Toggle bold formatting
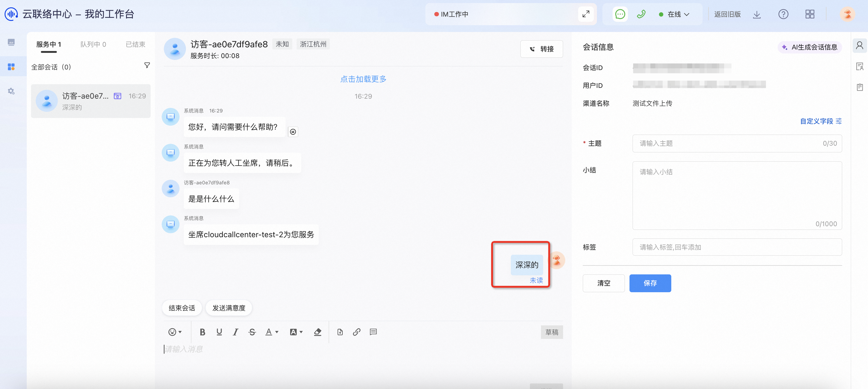Viewport: 868px width, 389px height. pos(202,332)
